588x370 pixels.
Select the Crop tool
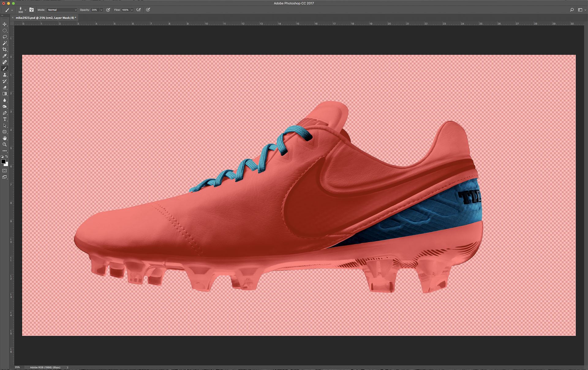[5, 49]
